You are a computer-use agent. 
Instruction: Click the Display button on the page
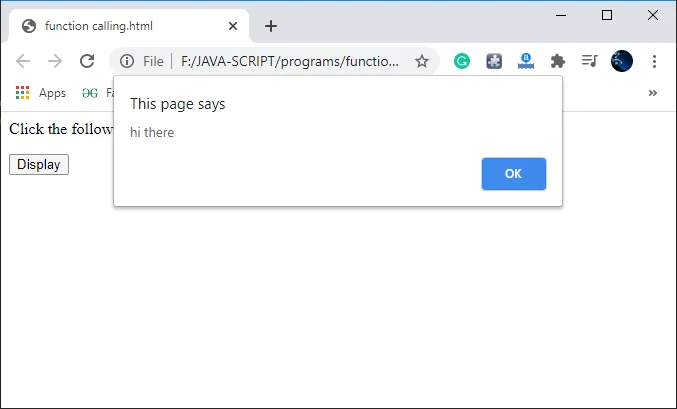click(39, 165)
